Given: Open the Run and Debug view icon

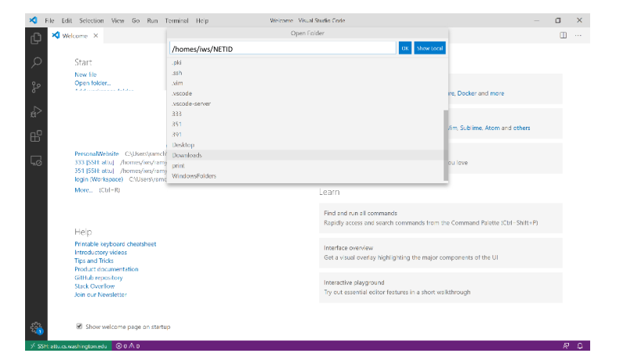Looking at the screenshot, I should pyautogui.click(x=36, y=112).
